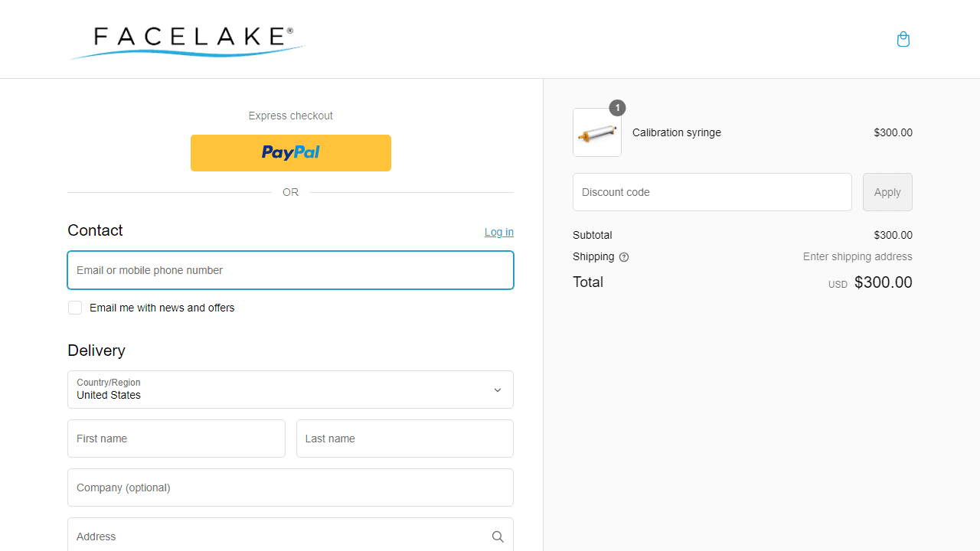Image resolution: width=980 pixels, height=551 pixels.
Task: Click the Company (optional) field
Action: click(x=290, y=487)
